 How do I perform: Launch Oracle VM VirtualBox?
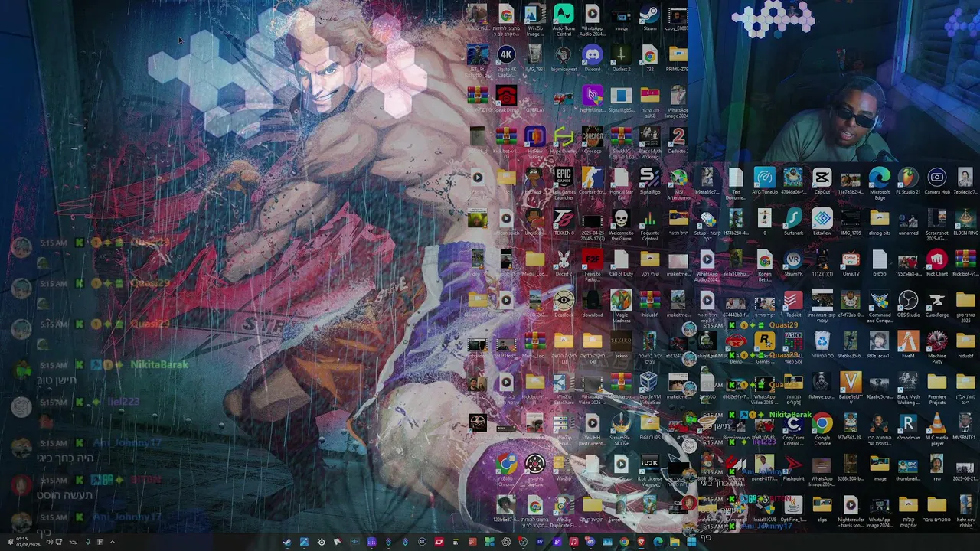[x=649, y=389]
